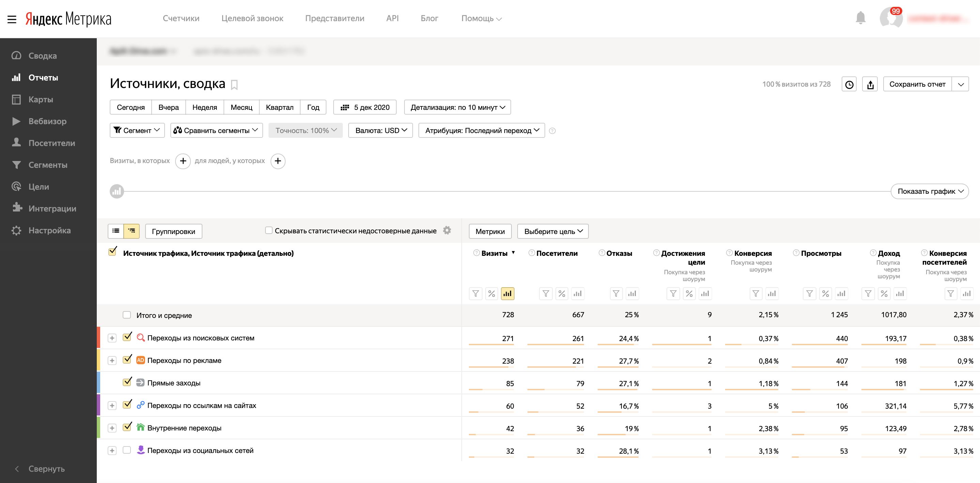The width and height of the screenshot is (980, 483).
Task: Click the filter icon under Конверсия посетителей
Action: pos(951,294)
